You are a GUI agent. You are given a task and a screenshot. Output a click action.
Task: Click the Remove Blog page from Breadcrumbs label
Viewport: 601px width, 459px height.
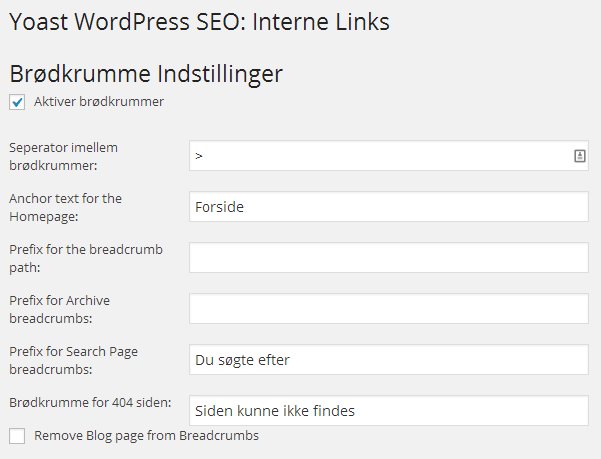point(146,436)
